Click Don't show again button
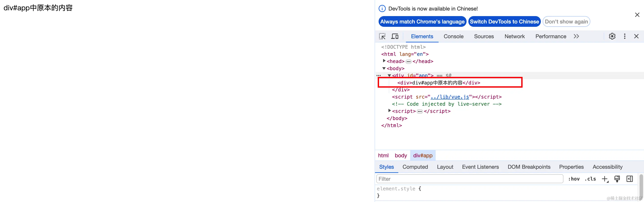 (567, 22)
